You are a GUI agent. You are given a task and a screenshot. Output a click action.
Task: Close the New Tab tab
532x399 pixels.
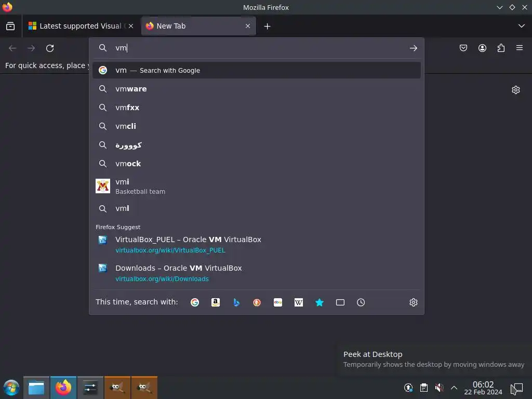click(x=248, y=26)
